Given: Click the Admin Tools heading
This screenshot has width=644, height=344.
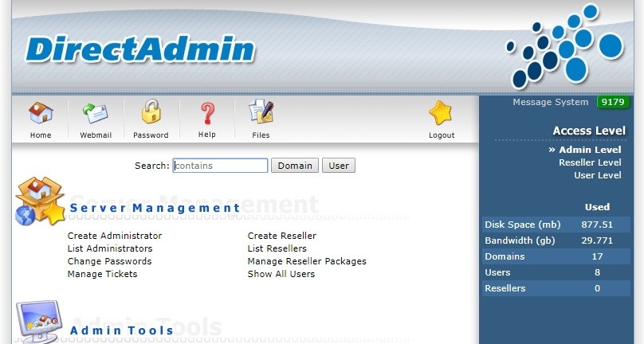Looking at the screenshot, I should [122, 330].
